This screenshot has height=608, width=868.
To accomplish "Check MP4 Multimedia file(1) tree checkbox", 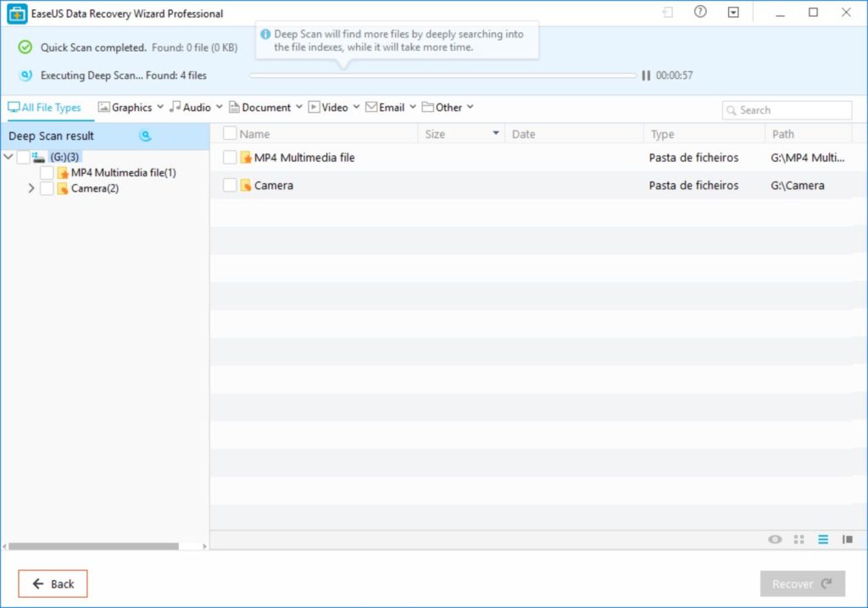I will click(47, 173).
